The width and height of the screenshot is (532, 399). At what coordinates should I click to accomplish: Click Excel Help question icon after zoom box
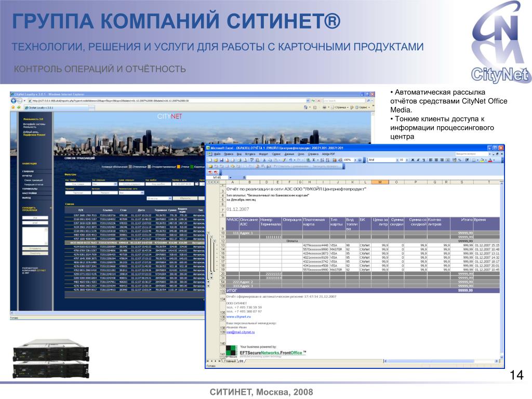pos(360,160)
